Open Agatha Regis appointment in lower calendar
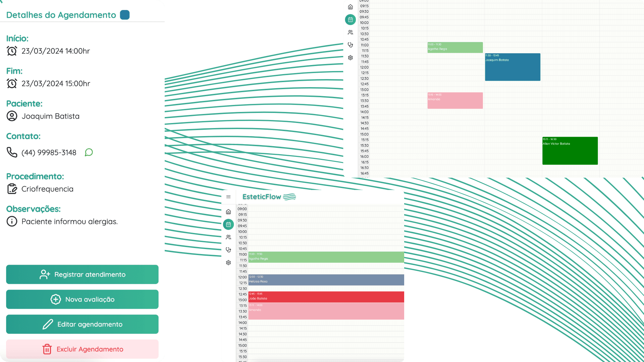Image resolution: width=644 pixels, height=362 pixels. pyautogui.click(x=326, y=257)
